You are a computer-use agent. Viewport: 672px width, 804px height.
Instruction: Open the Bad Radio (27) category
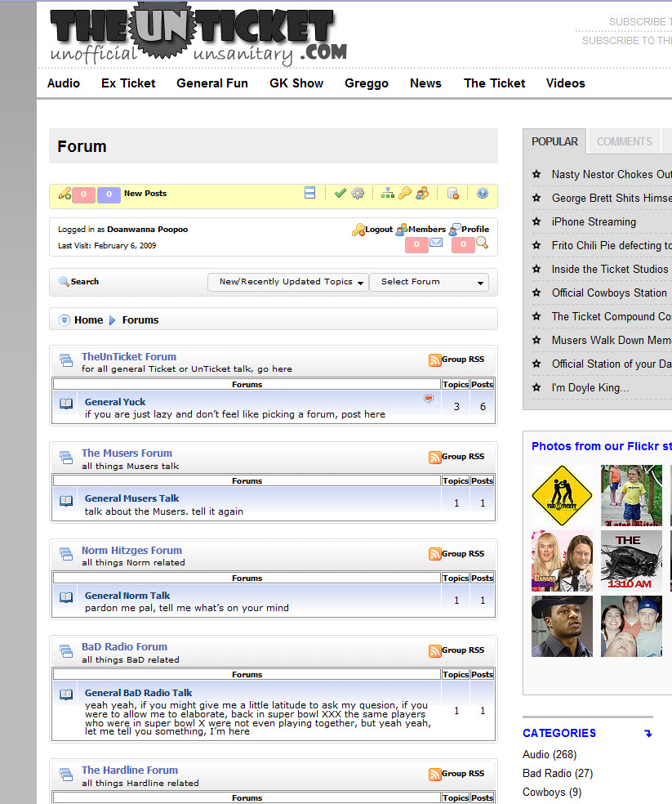coord(558,773)
